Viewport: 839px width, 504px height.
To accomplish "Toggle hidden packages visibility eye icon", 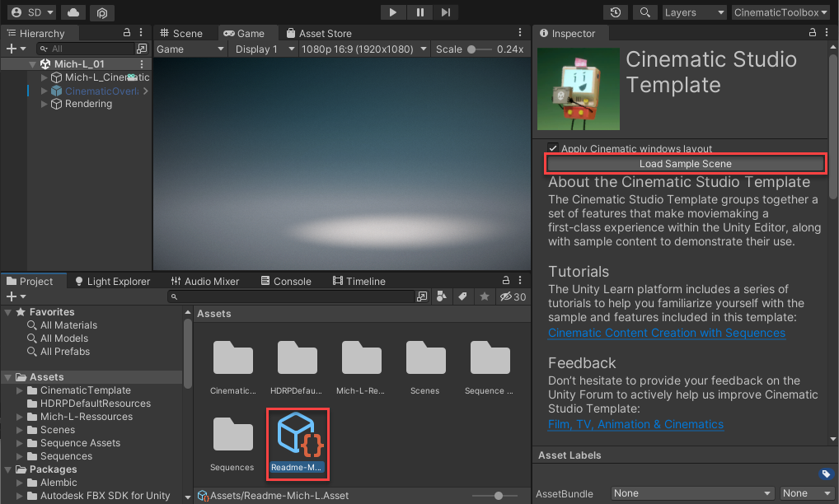I will tap(506, 296).
